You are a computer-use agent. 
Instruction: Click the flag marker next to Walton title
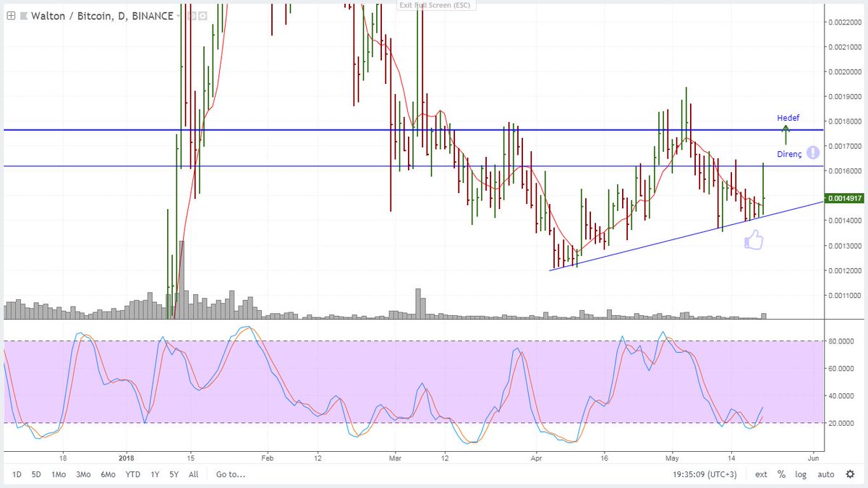[24, 16]
